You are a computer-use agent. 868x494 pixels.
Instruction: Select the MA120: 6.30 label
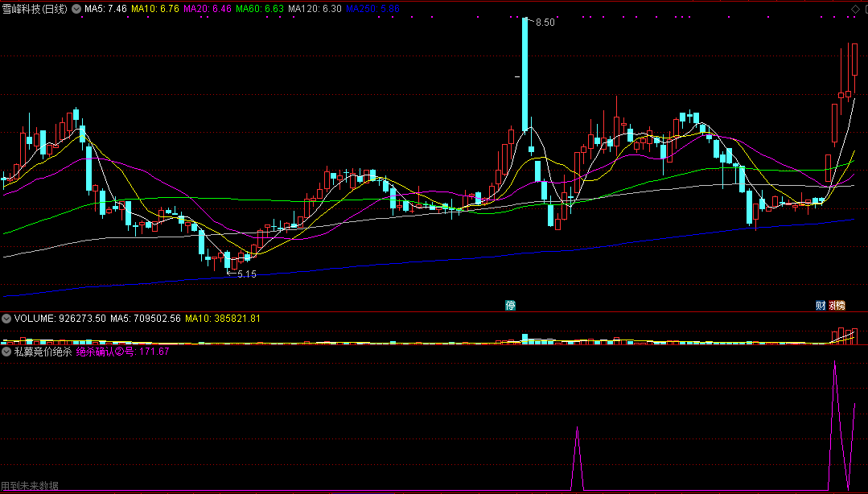point(315,9)
